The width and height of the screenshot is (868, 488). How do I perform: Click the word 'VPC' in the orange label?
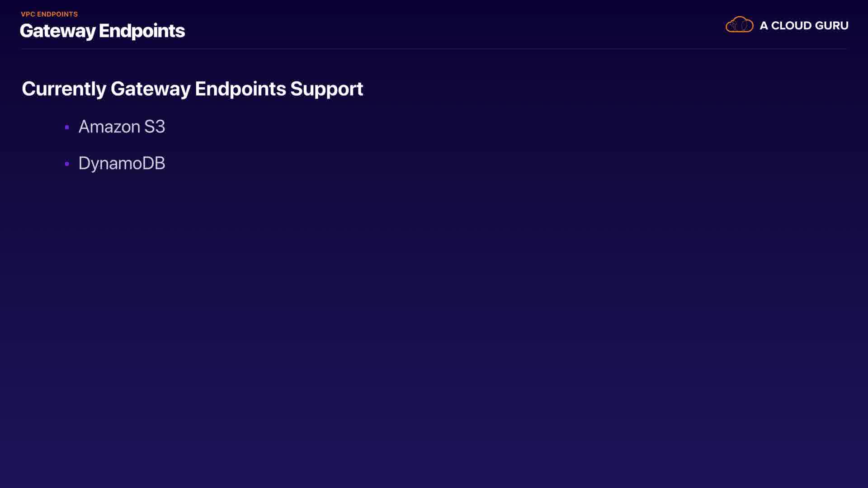(28, 14)
